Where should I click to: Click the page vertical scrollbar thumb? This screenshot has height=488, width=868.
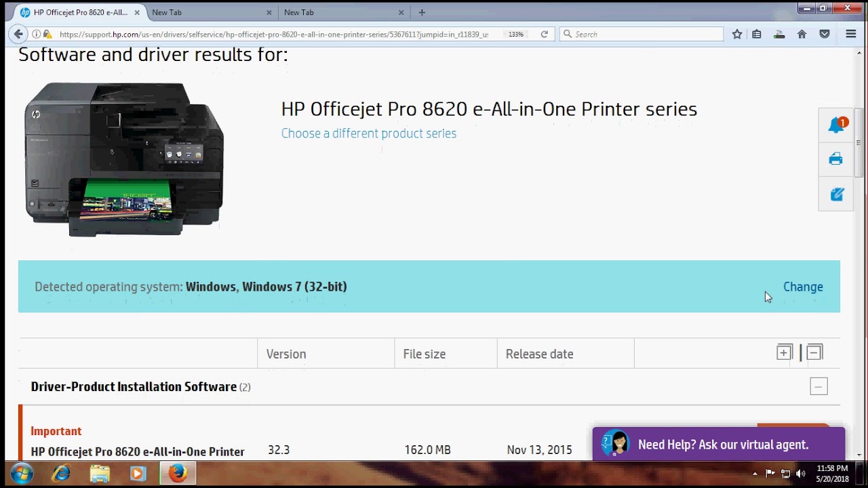[x=859, y=142]
